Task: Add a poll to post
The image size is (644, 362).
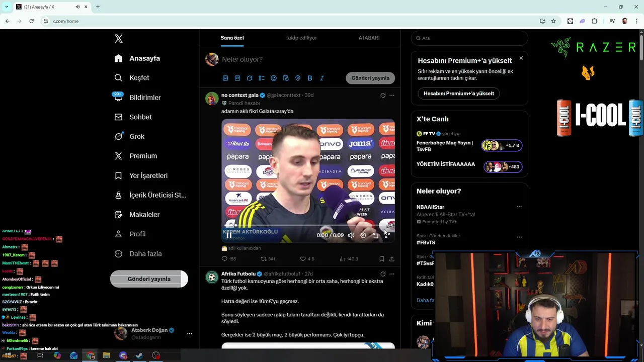Action: pos(262,78)
